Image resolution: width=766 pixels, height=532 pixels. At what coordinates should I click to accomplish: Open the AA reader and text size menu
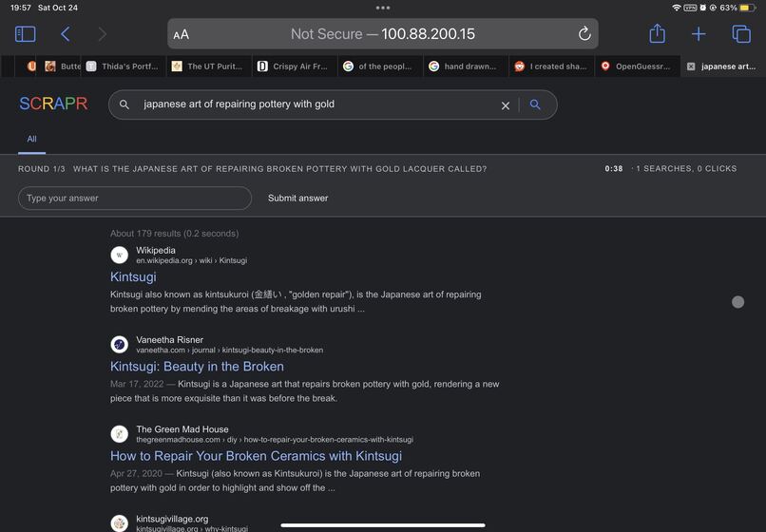click(x=181, y=34)
